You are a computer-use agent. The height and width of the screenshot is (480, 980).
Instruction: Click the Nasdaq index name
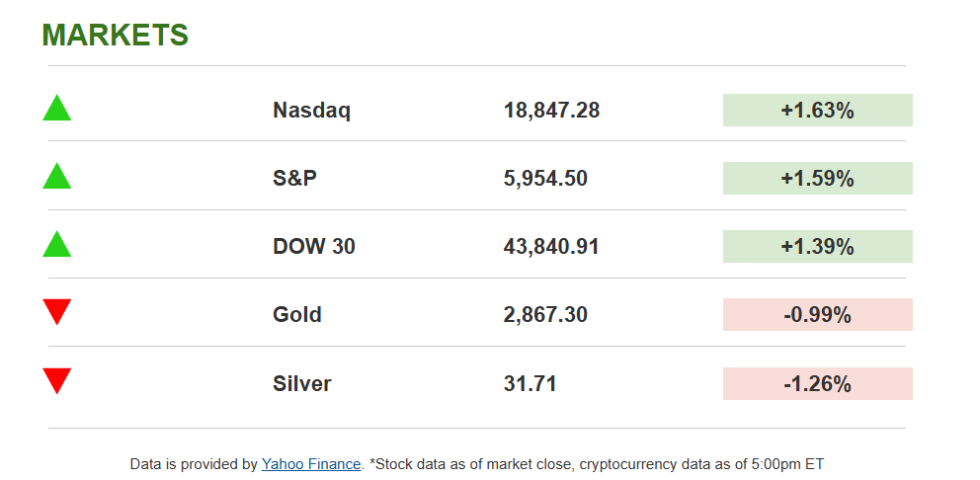(x=311, y=111)
